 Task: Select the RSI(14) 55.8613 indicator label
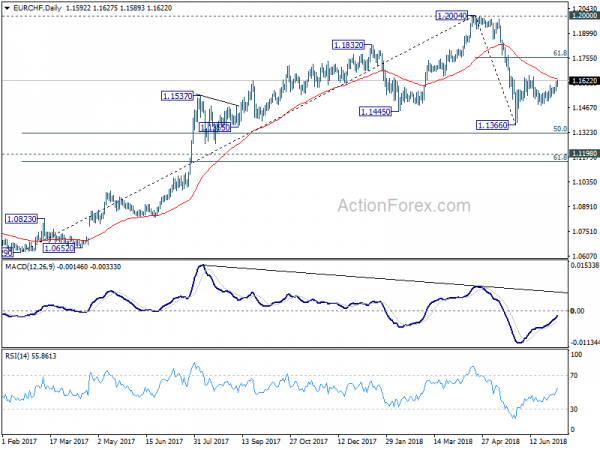point(31,356)
